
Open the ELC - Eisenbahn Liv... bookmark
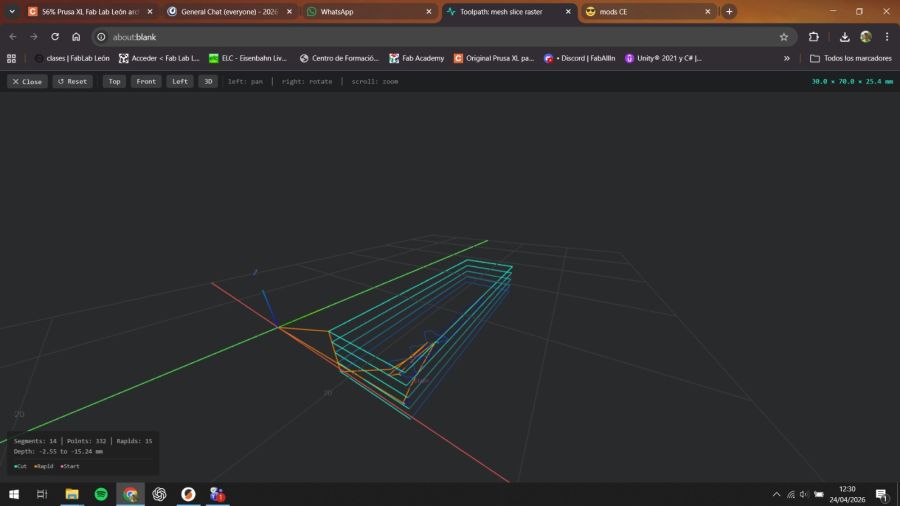coord(248,58)
